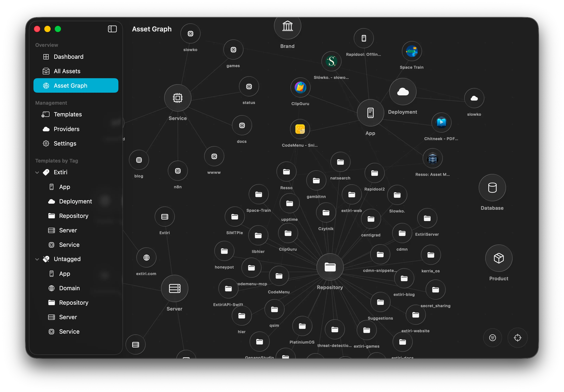Select the Słówko app node icon
Image resolution: width=564 pixels, height=392 pixels.
pyautogui.click(x=331, y=61)
